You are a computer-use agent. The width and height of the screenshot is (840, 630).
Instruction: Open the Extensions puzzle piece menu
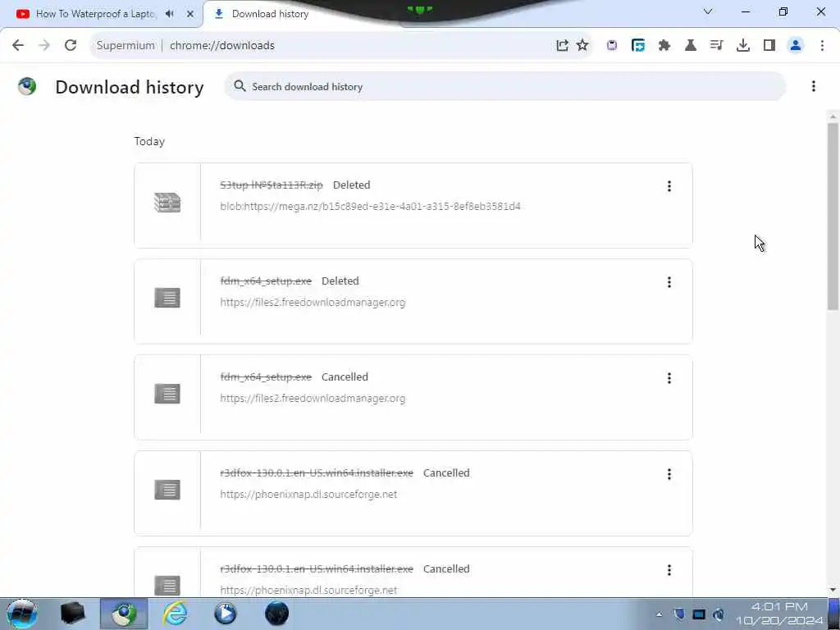coord(664,46)
